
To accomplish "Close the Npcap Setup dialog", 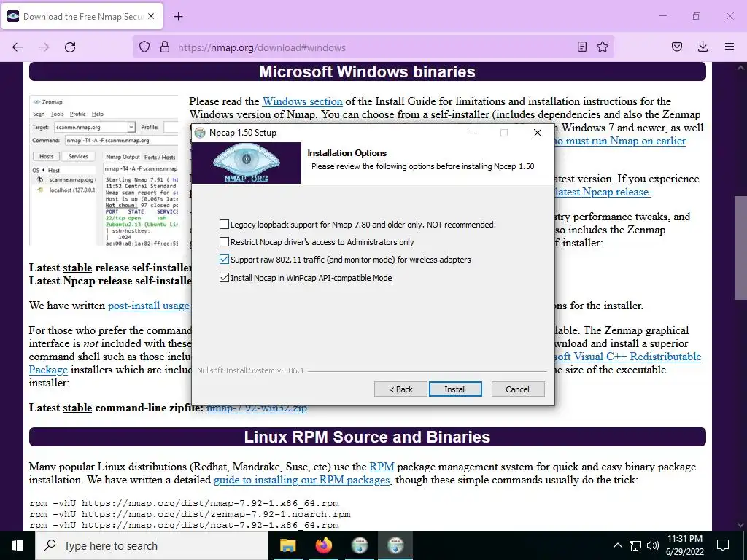I will [538, 133].
